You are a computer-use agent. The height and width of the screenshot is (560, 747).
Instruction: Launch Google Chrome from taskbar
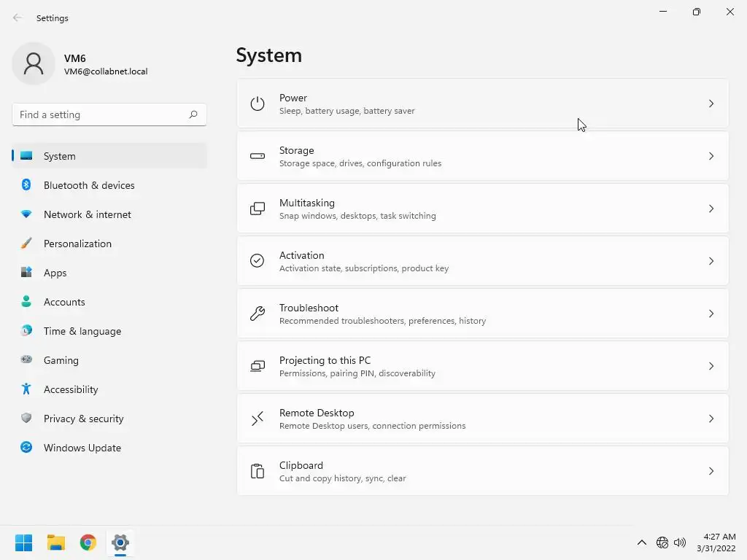[88, 542]
